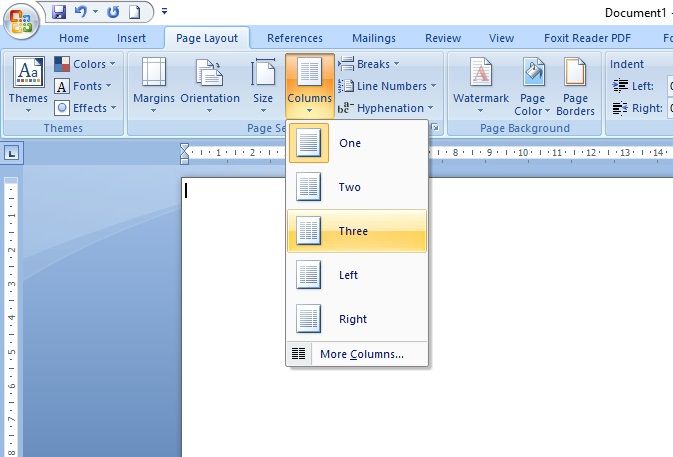The image size is (673, 457).
Task: Undo last action in quick access
Action: point(80,11)
